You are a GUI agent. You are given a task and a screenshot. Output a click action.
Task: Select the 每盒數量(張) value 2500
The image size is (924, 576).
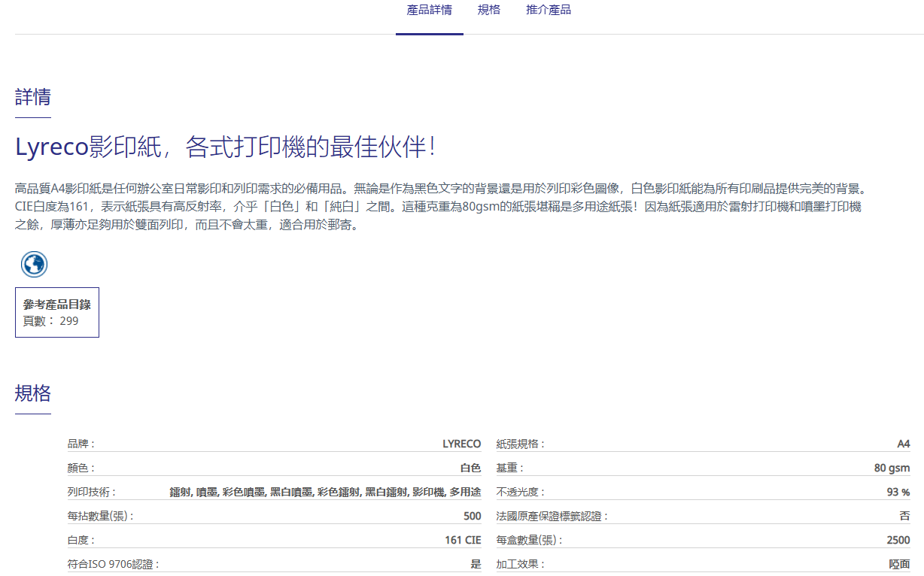point(898,541)
